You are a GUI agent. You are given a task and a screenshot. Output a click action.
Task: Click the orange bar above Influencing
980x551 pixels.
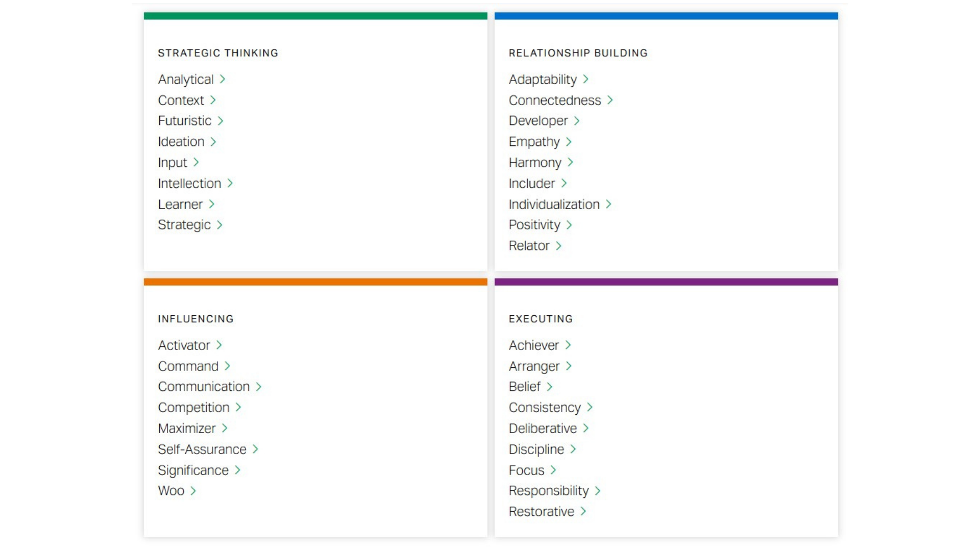coord(315,282)
